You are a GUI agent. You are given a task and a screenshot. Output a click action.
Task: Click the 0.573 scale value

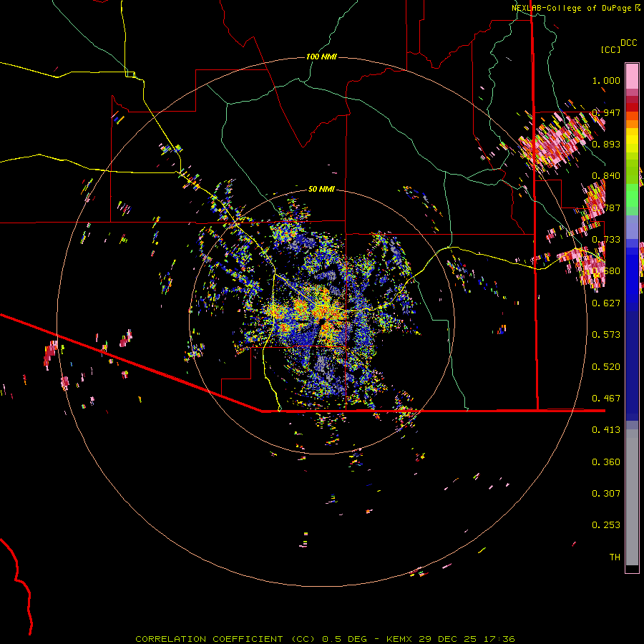(606, 335)
